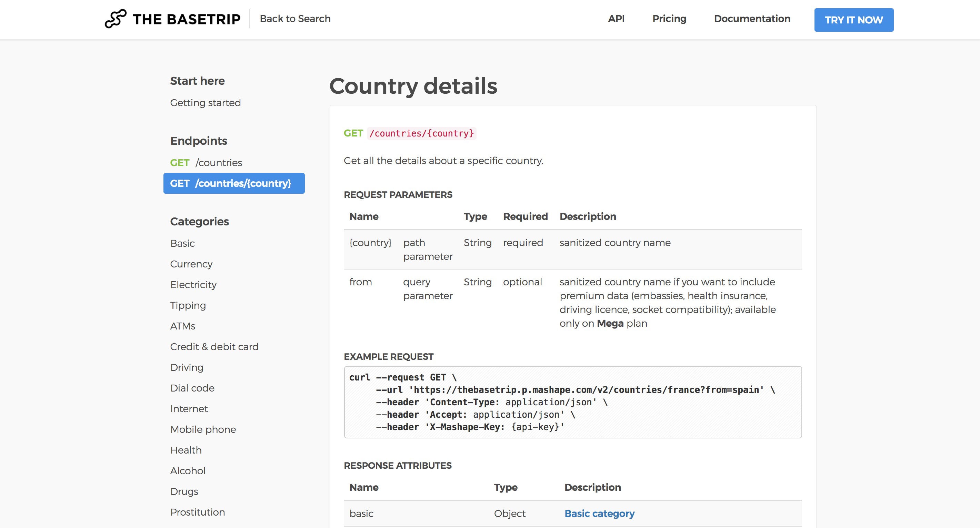
Task: Open the API menu item
Action: click(x=616, y=19)
